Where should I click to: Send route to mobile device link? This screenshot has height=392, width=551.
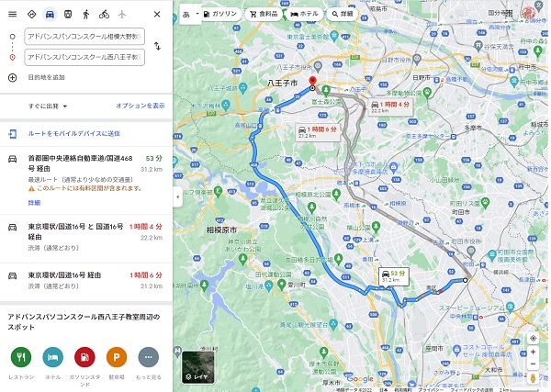tap(73, 133)
